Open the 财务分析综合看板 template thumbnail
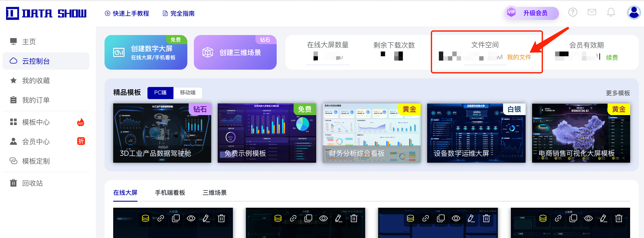 point(371,133)
